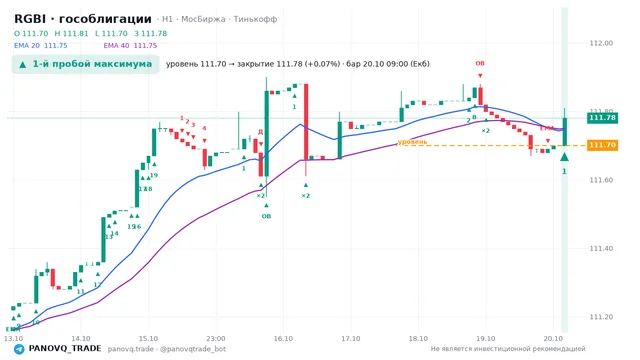Viewport: 640px width, 360px height.
Task: Click the 13.10 date axis label
Action: (13, 339)
